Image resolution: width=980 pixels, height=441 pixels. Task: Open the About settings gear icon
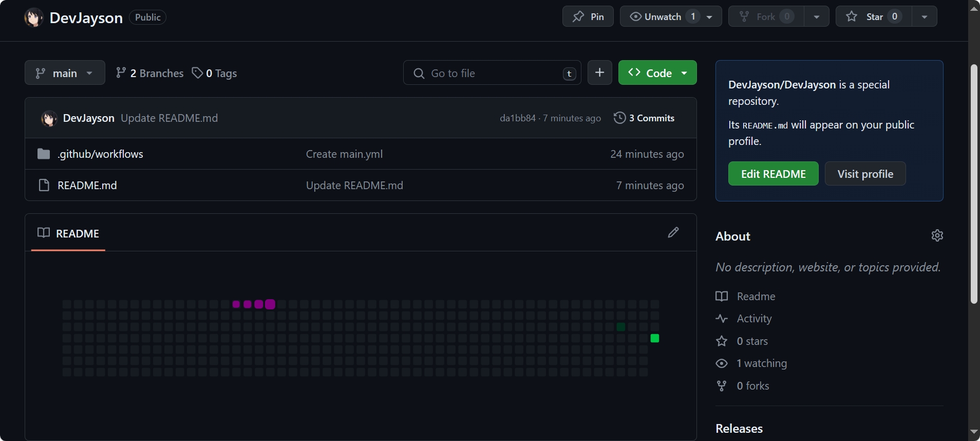click(x=937, y=235)
